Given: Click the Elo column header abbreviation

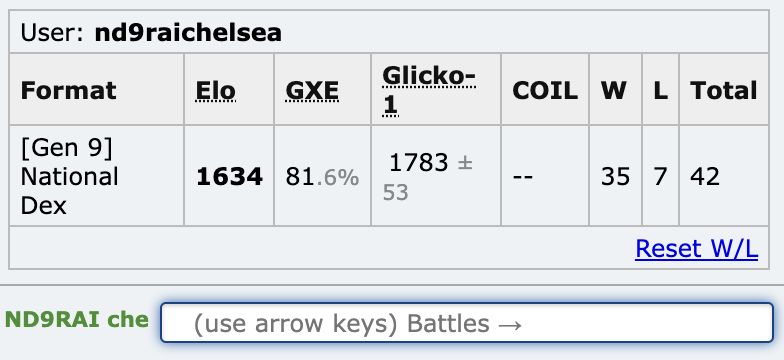Looking at the screenshot, I should (216, 90).
